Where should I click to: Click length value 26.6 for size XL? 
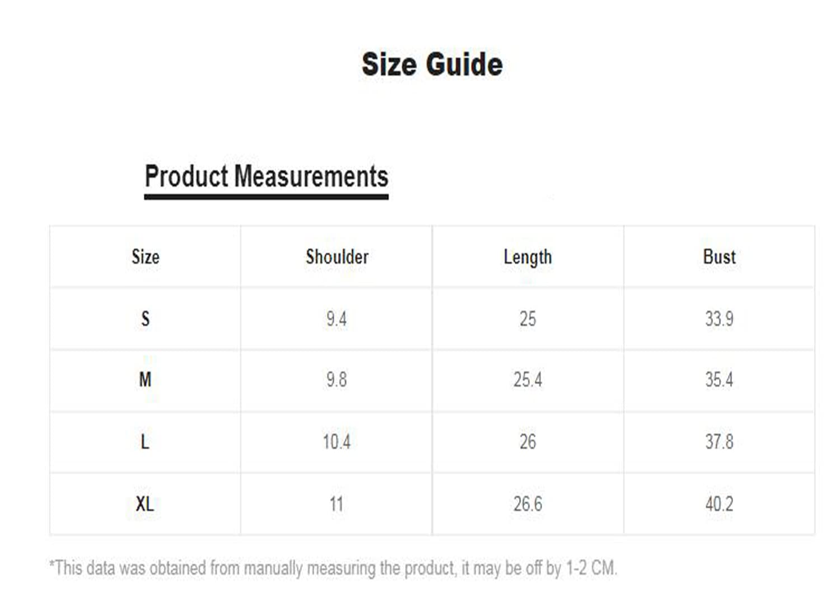point(528,504)
